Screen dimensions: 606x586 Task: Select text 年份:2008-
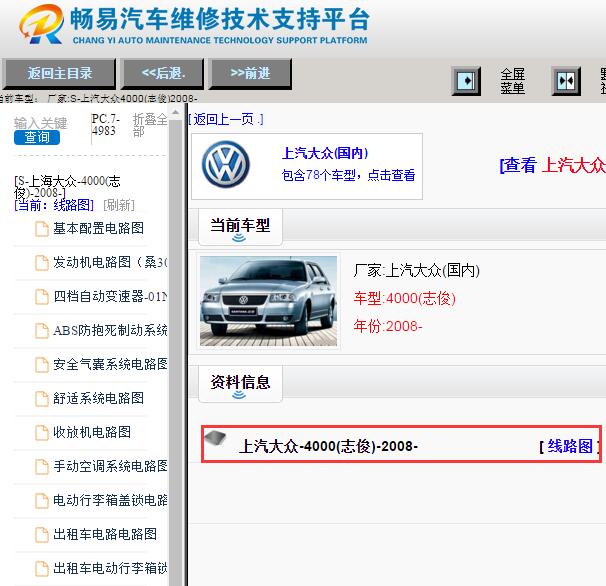pos(388,326)
